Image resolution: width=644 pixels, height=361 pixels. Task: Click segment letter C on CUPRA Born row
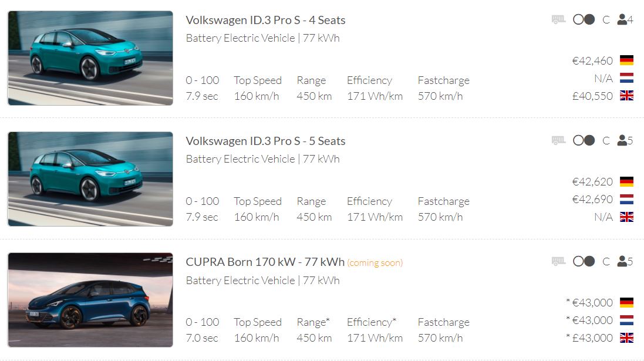click(x=606, y=262)
